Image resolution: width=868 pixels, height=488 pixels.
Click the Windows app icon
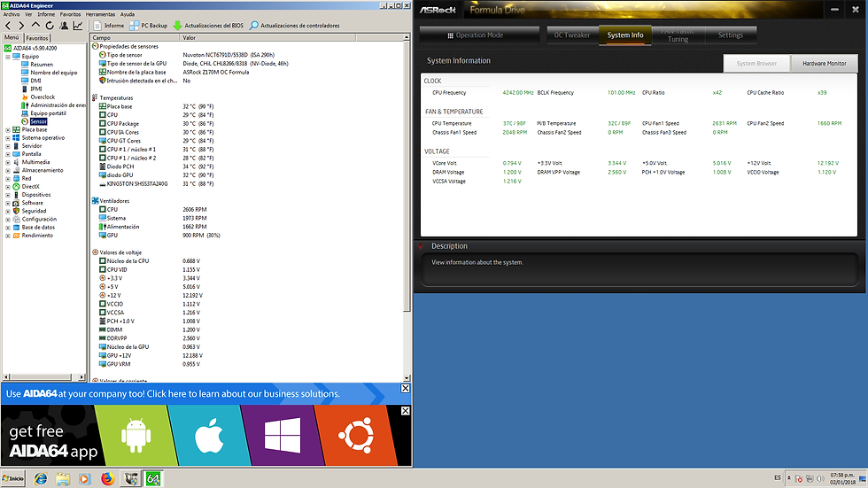click(283, 436)
